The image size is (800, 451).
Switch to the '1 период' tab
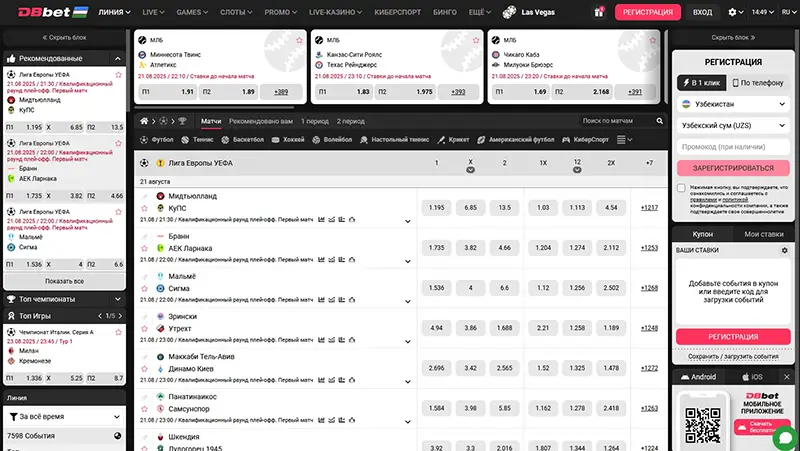(x=315, y=121)
